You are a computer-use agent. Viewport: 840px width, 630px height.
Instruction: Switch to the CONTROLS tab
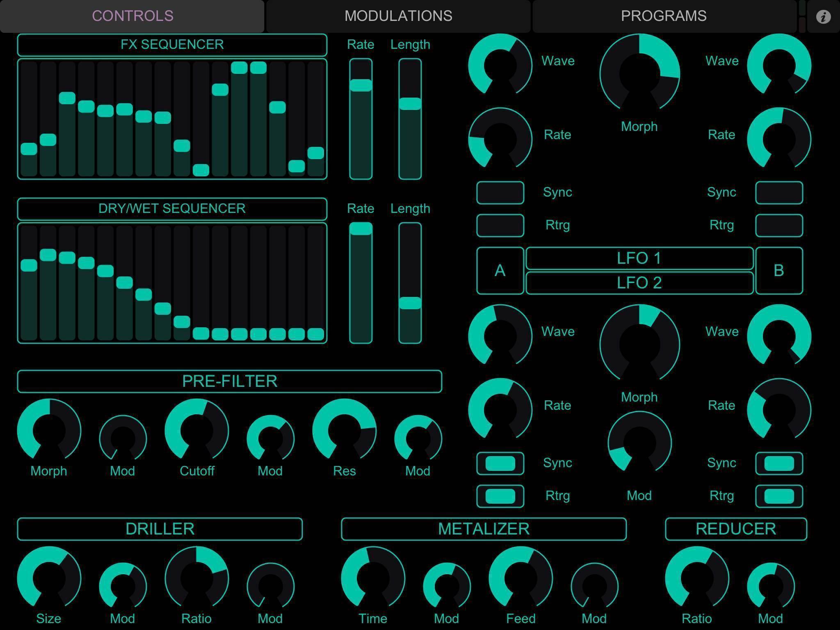click(x=132, y=16)
